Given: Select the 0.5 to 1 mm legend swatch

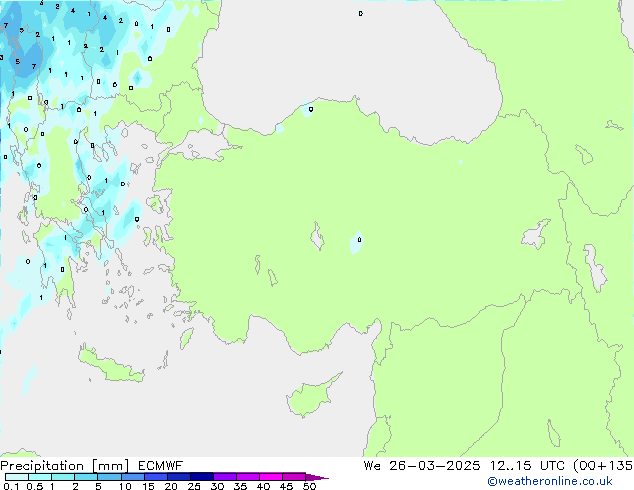Looking at the screenshot, I should click(40, 477).
